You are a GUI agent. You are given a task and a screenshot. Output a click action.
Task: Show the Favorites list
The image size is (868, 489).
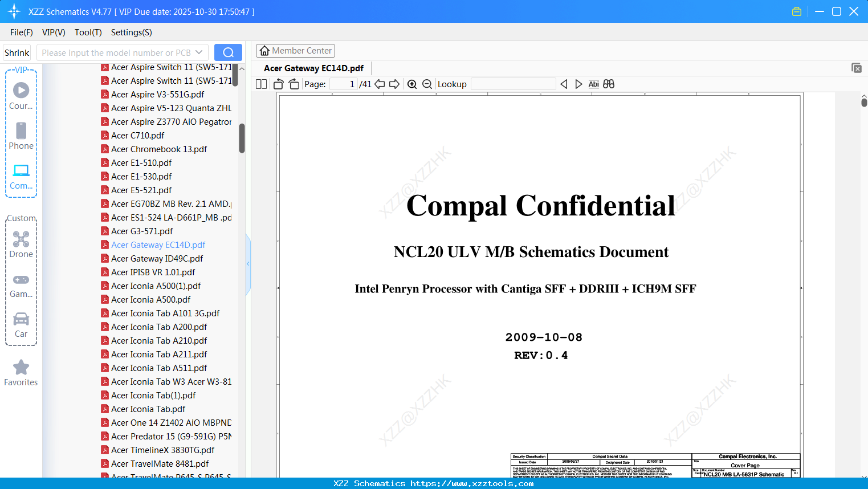(x=21, y=373)
